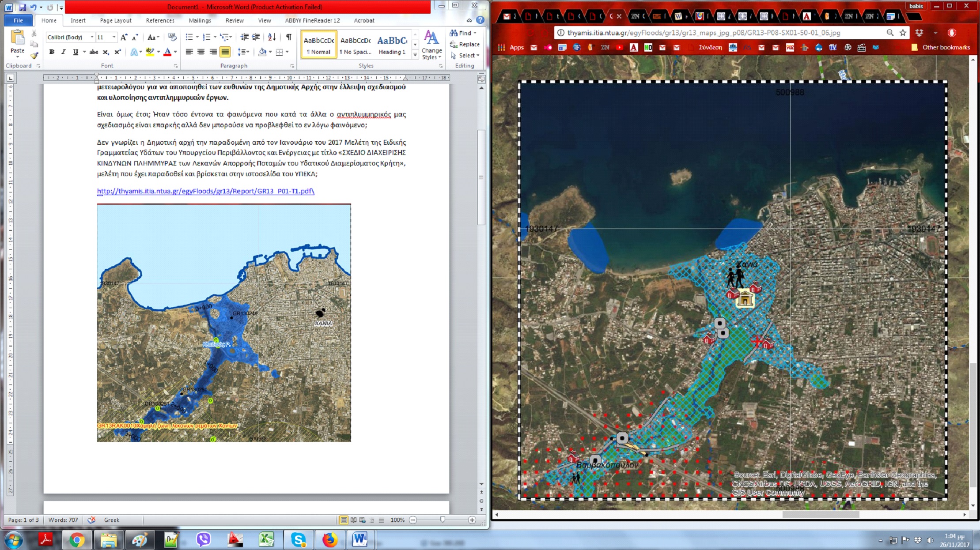This screenshot has width=980, height=550.
Task: Switch to the Page Layout tab
Action: tap(116, 20)
